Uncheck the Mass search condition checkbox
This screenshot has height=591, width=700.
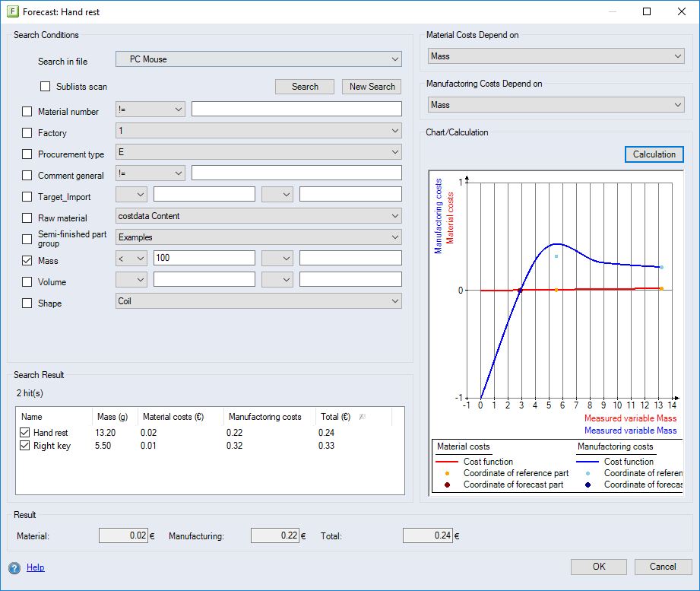[27, 261]
